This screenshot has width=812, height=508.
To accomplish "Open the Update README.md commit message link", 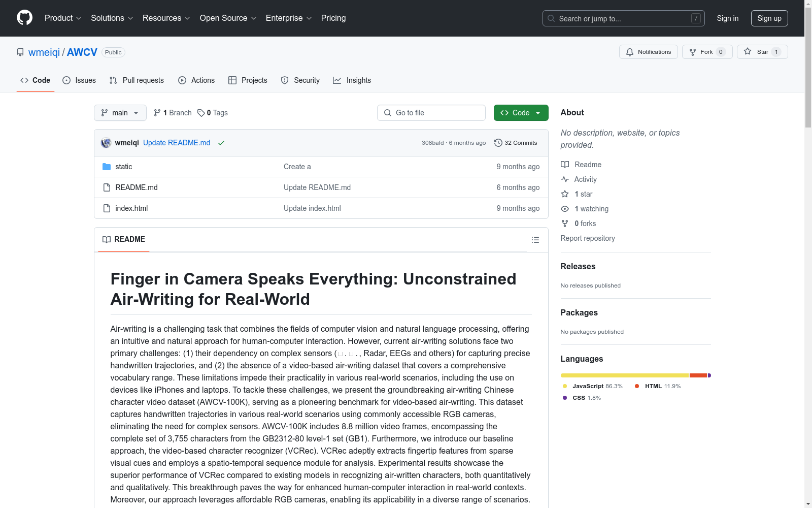I will (x=177, y=143).
